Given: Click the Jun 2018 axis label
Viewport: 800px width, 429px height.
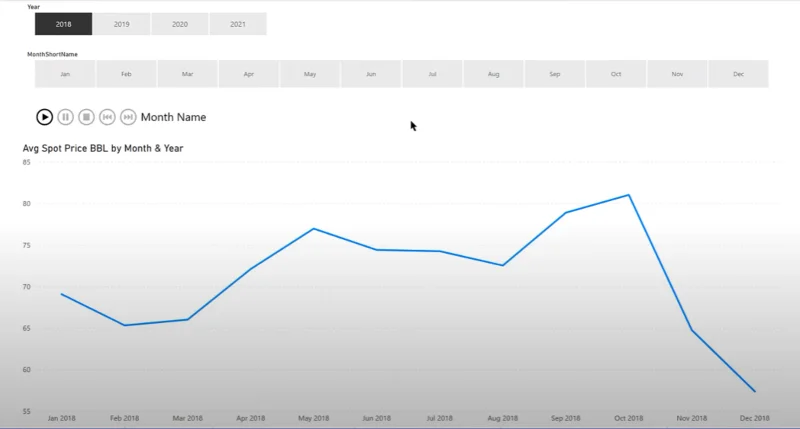Looking at the screenshot, I should (377, 418).
